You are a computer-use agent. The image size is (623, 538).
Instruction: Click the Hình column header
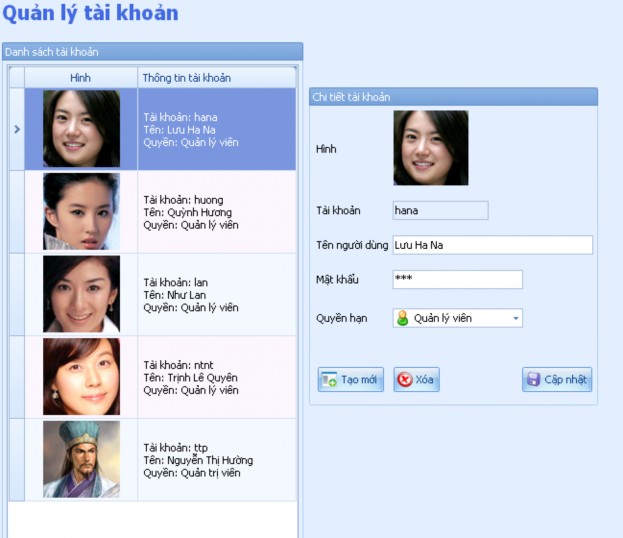coord(81,77)
